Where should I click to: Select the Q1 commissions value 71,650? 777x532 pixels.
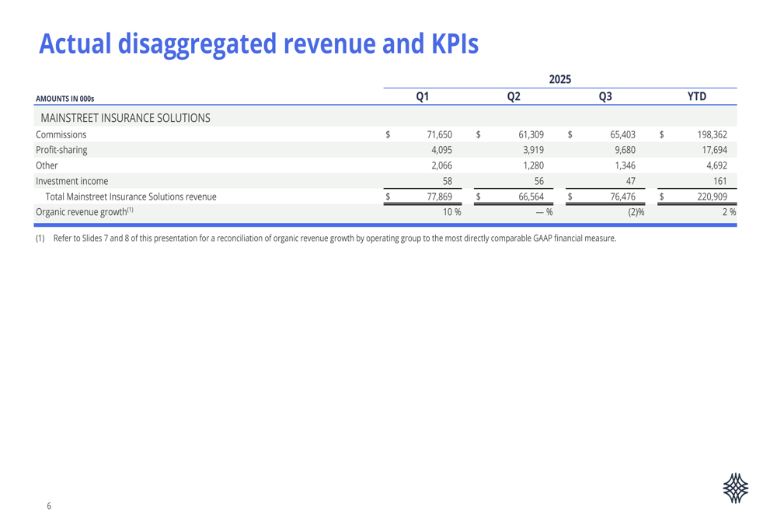click(x=439, y=134)
